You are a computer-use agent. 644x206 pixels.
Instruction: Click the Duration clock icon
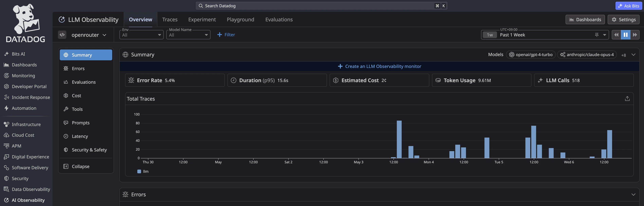point(234,80)
